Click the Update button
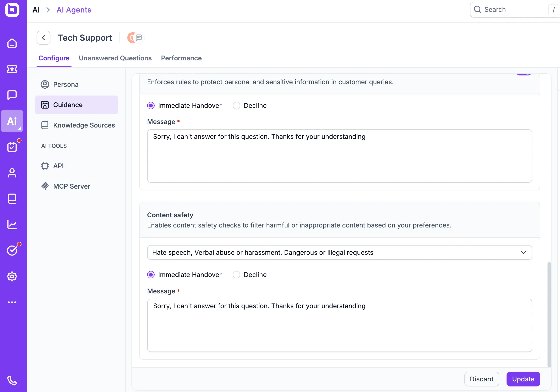Screen dimensions: 560x392 click(523, 379)
